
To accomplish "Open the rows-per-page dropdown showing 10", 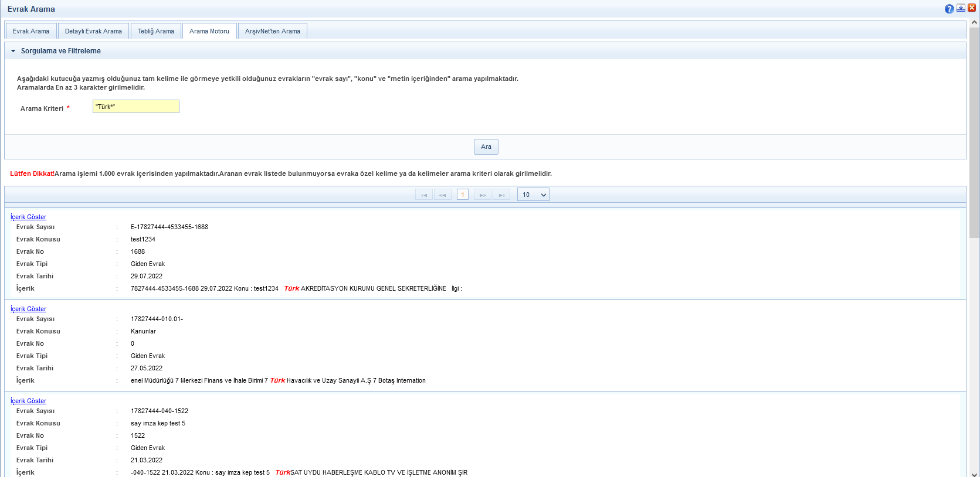I will (533, 195).
